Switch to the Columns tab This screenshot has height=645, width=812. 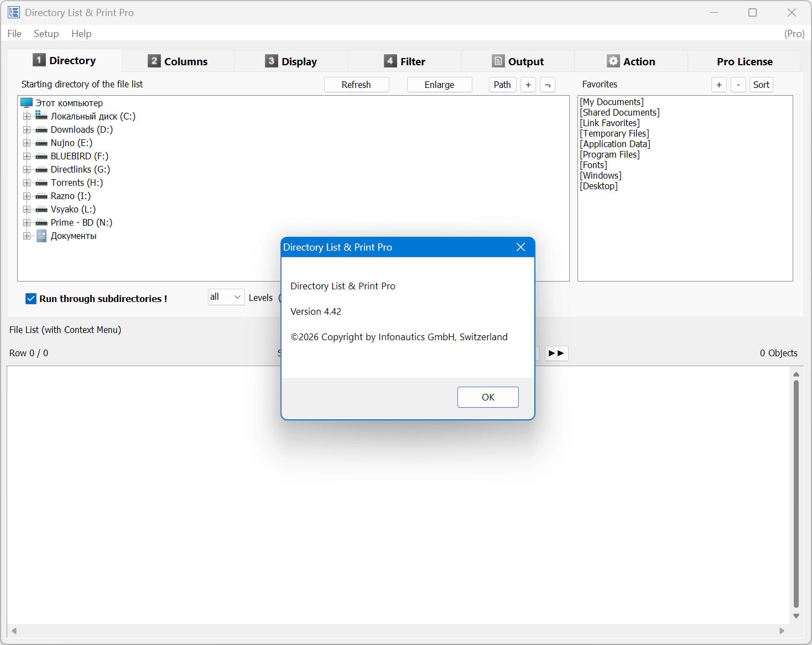[178, 61]
